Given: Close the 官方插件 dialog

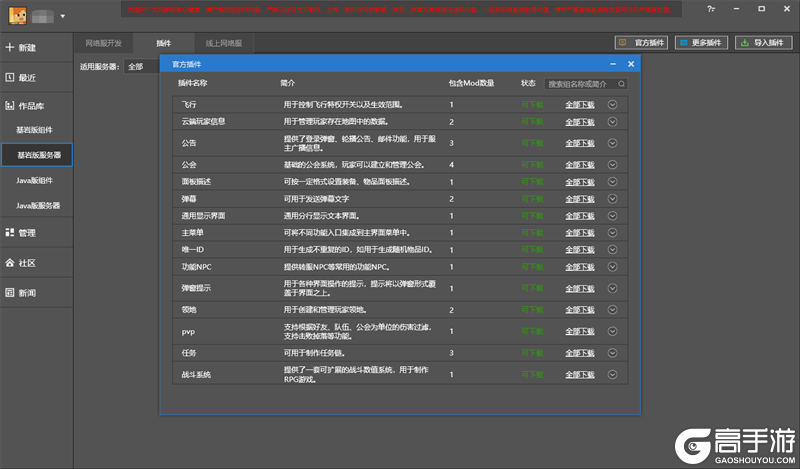Looking at the screenshot, I should [631, 64].
